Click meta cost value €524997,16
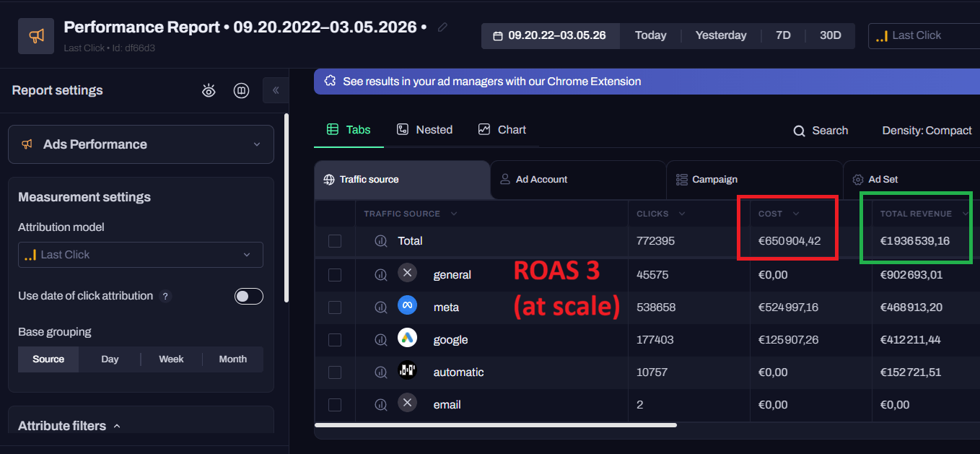Screen dimensions: 980x454 (788, 307)
